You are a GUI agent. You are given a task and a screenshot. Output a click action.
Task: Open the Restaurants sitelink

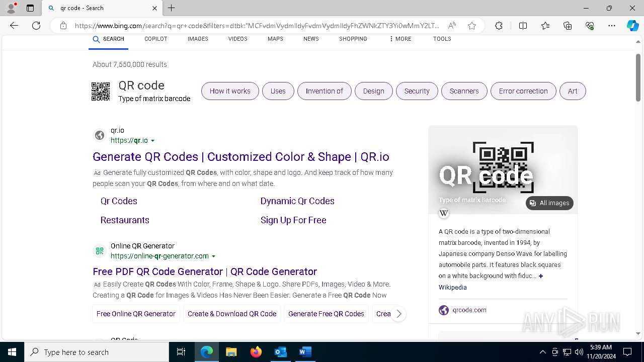click(x=125, y=220)
